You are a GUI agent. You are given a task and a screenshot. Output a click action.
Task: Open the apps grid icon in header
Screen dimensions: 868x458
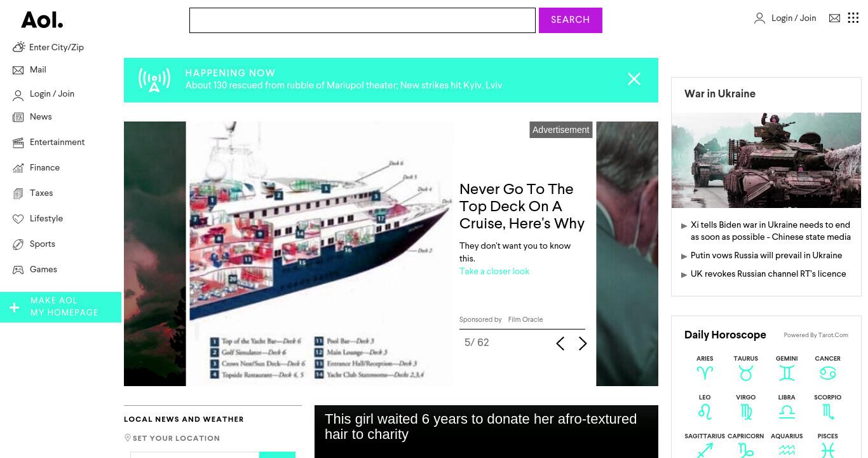tap(853, 18)
